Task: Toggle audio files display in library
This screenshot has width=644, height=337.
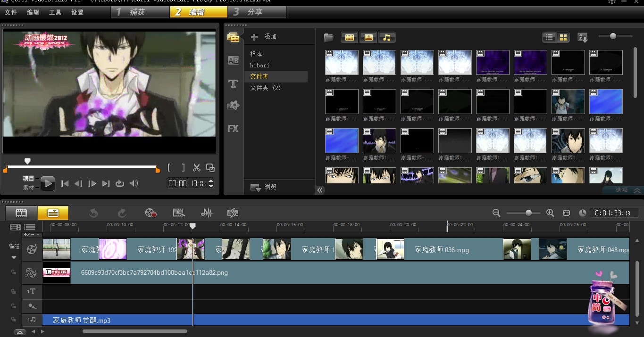Action: pos(387,37)
